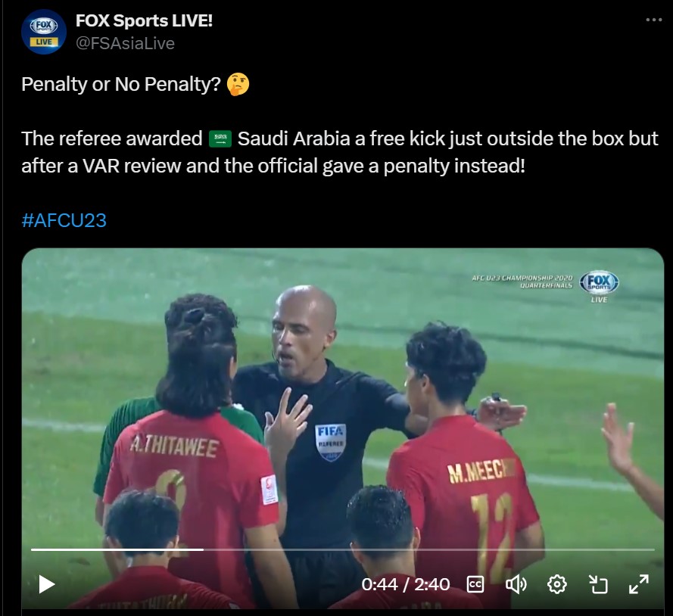
Task: Click the FOX Sports LIVE avatar
Action: pyautogui.click(x=44, y=32)
